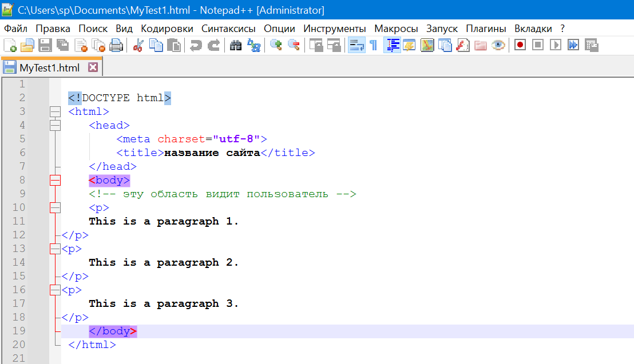Toggle Show All Characters pilcrow icon
Screen dimensions: 634x364
(374, 45)
